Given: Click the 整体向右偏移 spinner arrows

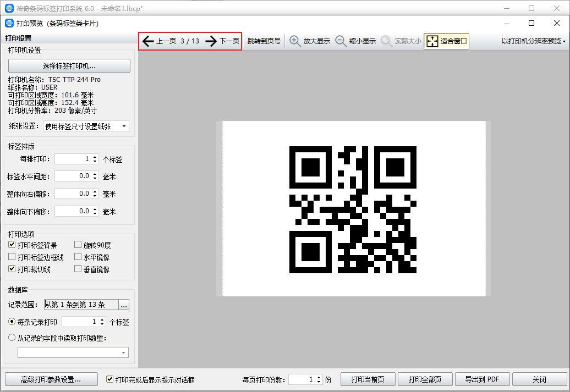Looking at the screenshot, I should [x=95, y=194].
